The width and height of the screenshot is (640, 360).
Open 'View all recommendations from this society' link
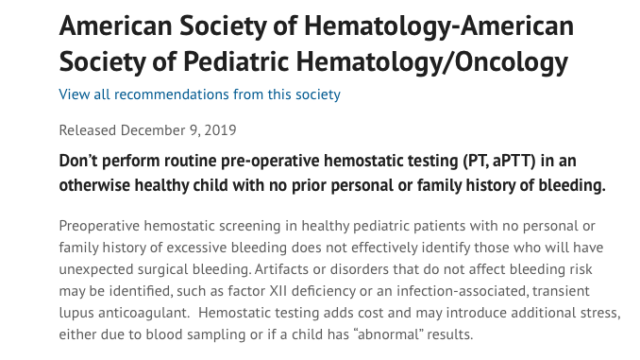[x=200, y=94]
